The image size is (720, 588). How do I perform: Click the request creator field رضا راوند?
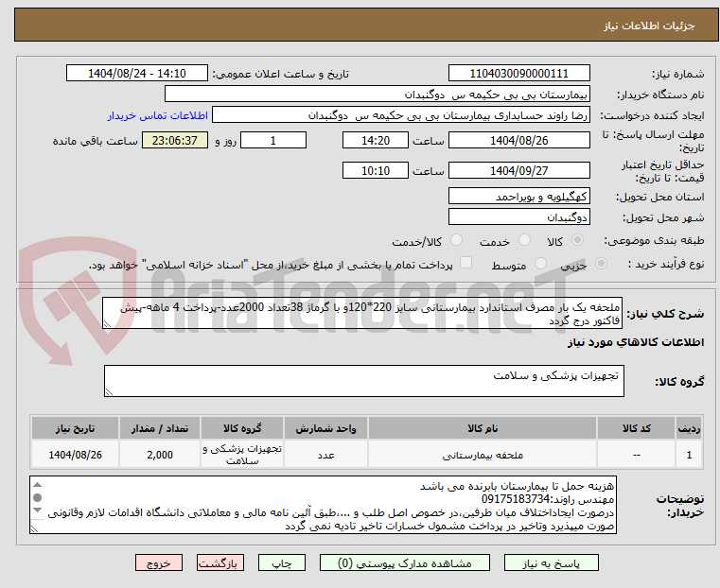pos(401,115)
